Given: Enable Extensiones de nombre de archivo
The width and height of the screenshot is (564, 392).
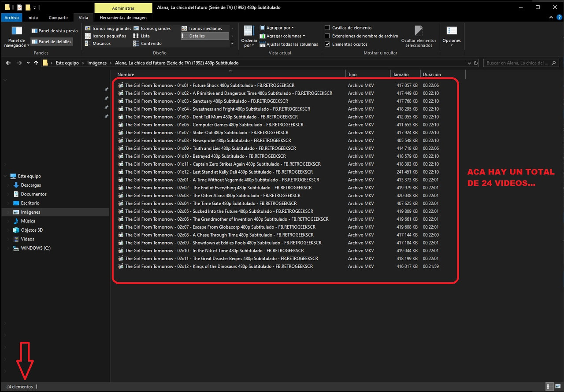Looking at the screenshot, I should click(327, 36).
